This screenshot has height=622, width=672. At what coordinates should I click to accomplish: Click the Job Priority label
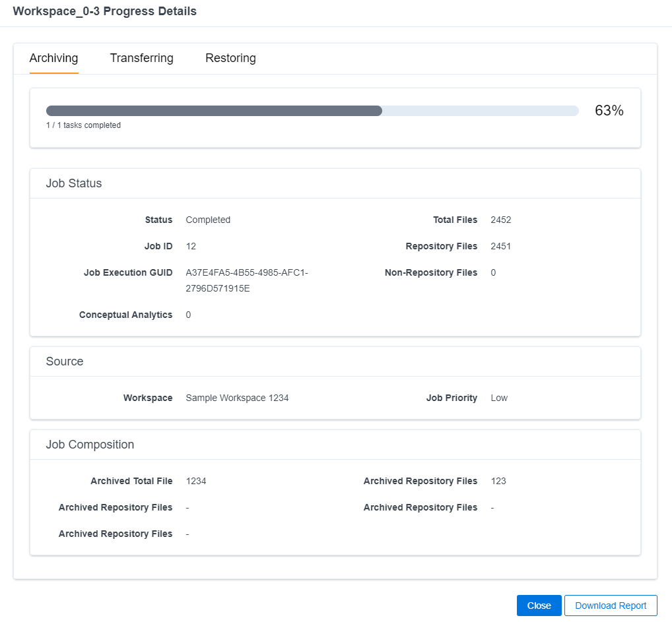pos(452,398)
